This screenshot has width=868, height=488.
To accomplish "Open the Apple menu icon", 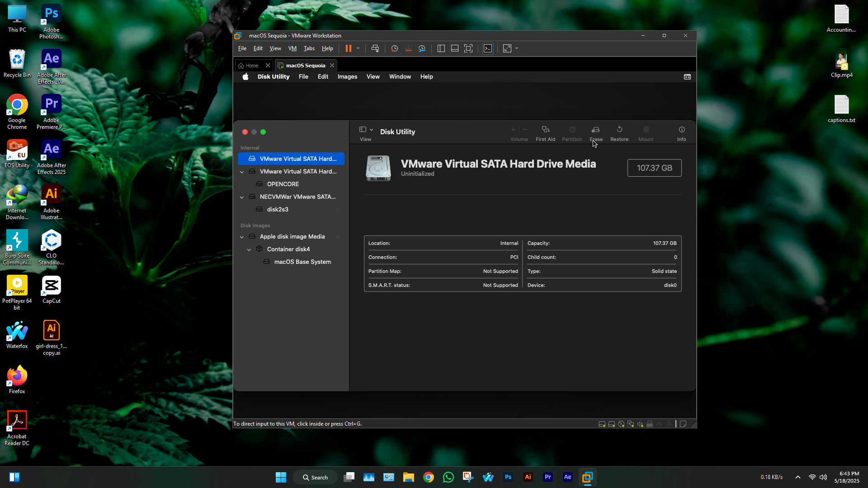I will point(245,77).
